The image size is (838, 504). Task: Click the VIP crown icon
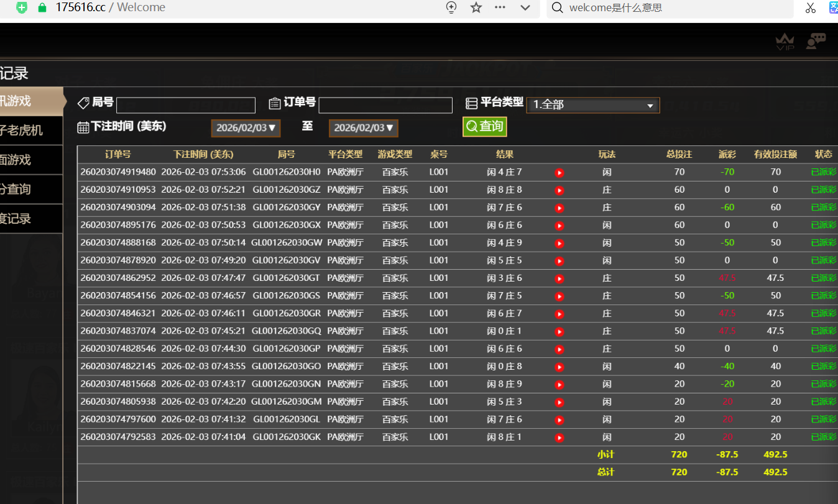(x=785, y=42)
